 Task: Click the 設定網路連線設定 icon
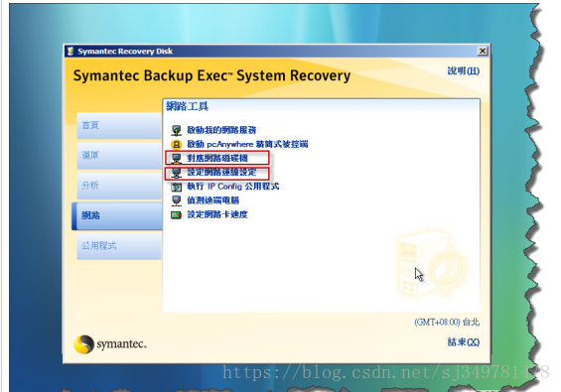[176, 173]
